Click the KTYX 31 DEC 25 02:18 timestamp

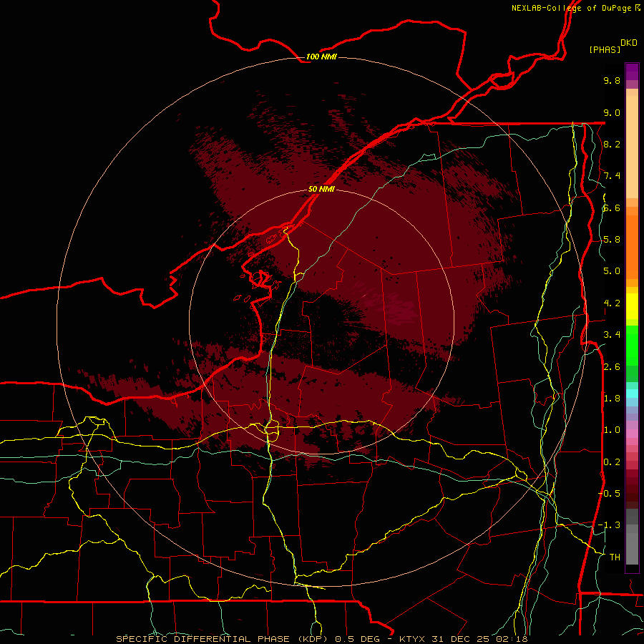click(463, 639)
